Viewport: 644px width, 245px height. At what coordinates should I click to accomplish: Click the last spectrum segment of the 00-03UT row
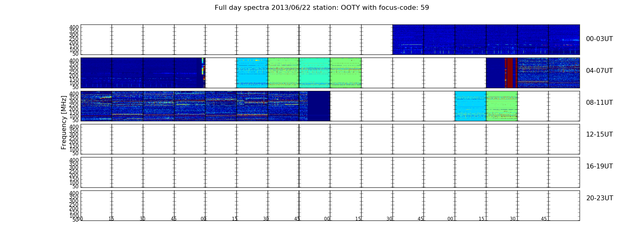(564, 40)
